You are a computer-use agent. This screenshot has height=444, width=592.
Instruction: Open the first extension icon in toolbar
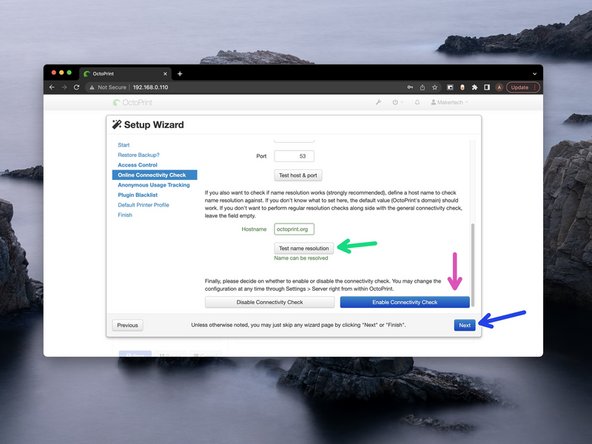point(450,87)
